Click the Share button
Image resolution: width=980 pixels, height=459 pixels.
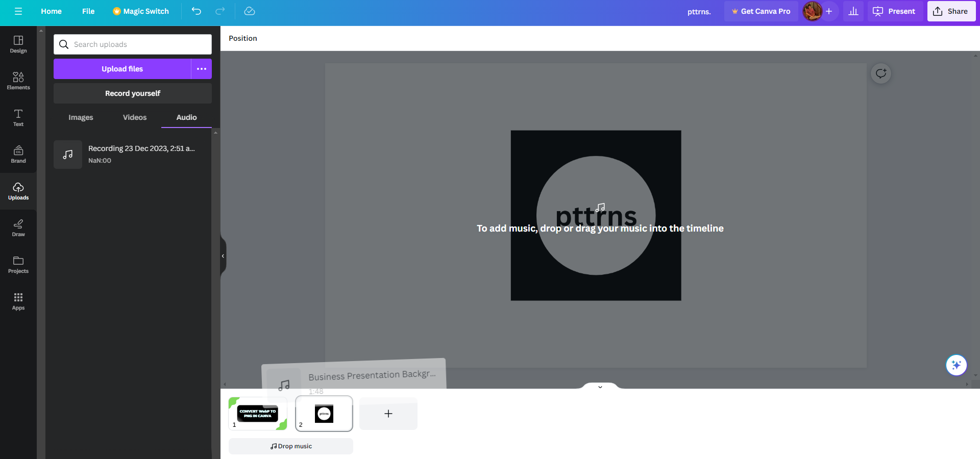pyautogui.click(x=951, y=11)
